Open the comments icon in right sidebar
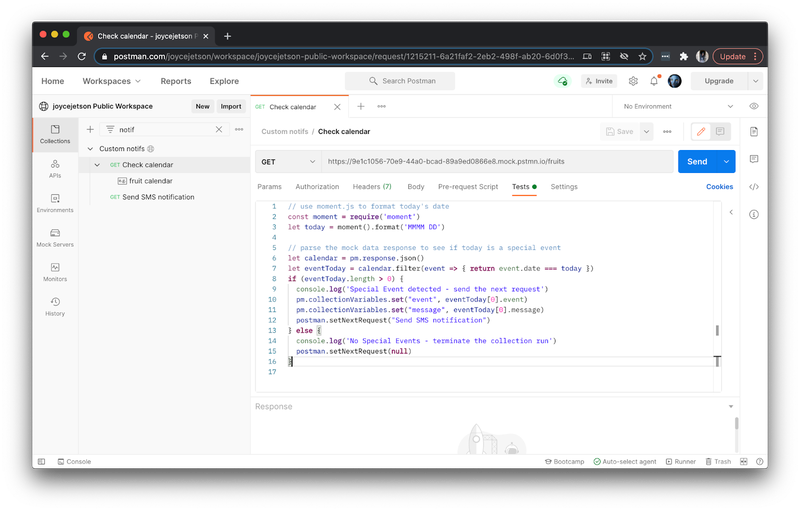 [754, 159]
